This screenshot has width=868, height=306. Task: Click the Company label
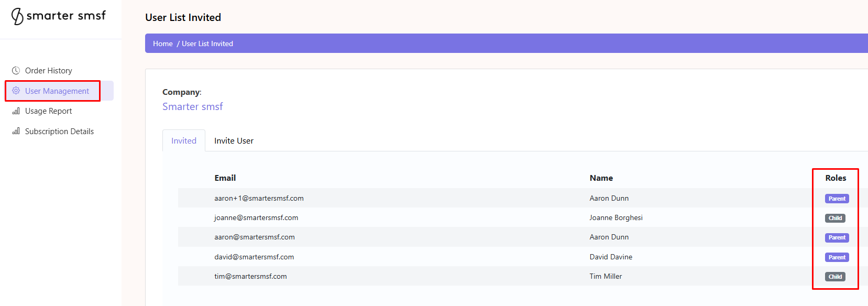coord(182,92)
